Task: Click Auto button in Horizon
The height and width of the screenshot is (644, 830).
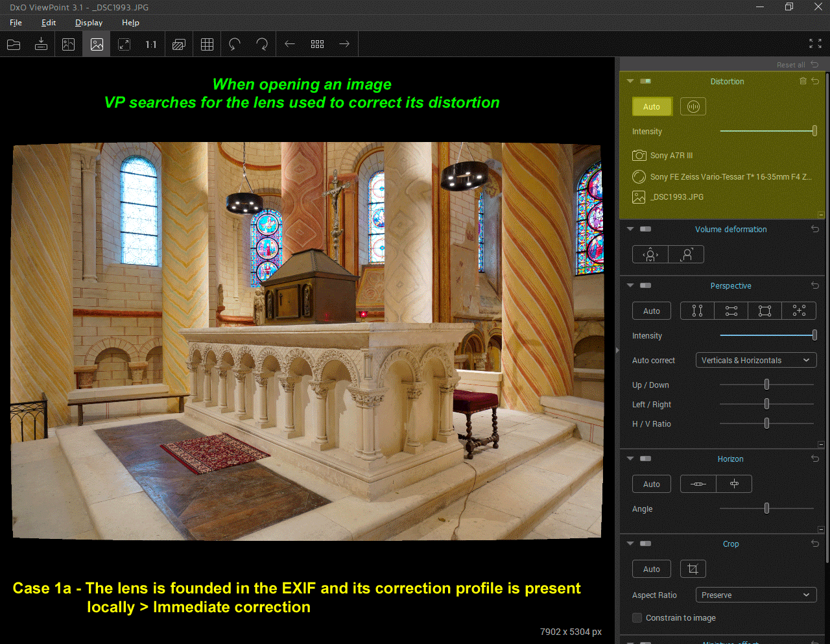Action: [652, 484]
